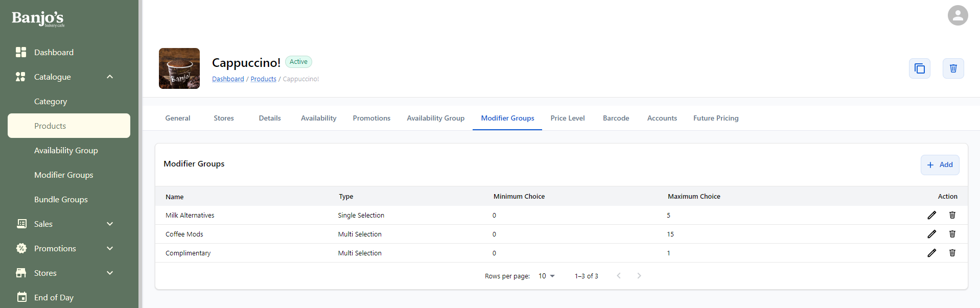Switch to the Future Pricing tab
The height and width of the screenshot is (308, 980).
point(715,118)
